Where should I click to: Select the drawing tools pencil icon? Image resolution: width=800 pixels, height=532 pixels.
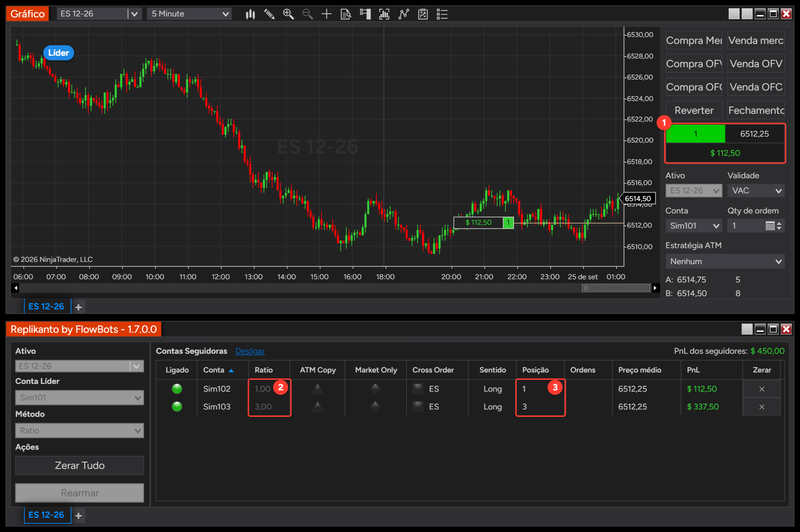tap(269, 14)
